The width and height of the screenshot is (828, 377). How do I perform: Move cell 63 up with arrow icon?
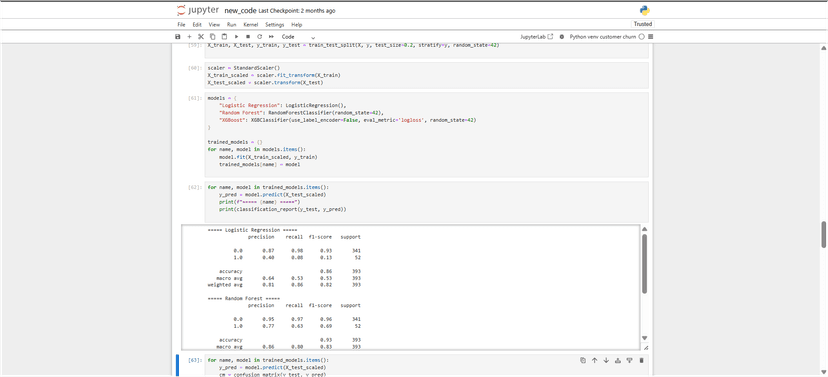coord(595,360)
